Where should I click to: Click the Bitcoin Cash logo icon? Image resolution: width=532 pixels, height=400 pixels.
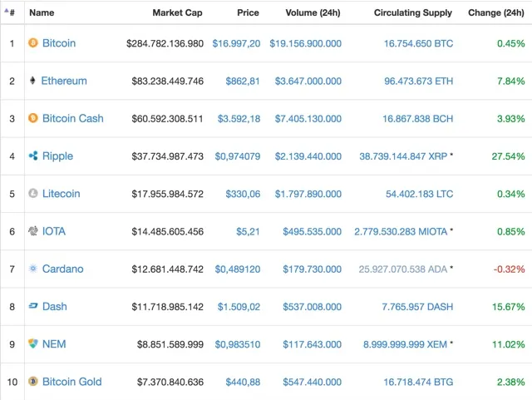(33, 118)
